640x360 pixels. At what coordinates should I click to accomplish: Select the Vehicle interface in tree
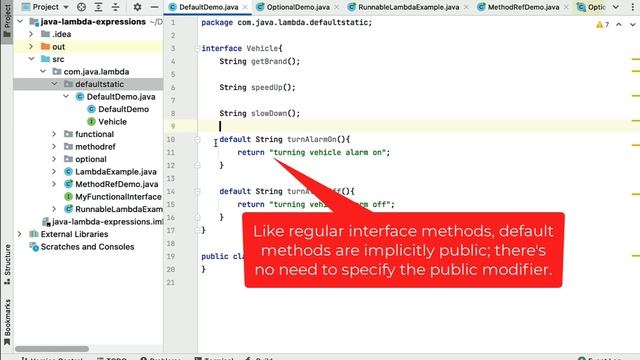click(x=107, y=122)
